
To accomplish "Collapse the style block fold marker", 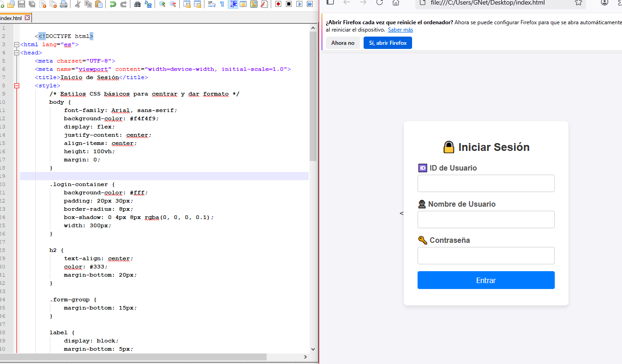I will pos(17,86).
